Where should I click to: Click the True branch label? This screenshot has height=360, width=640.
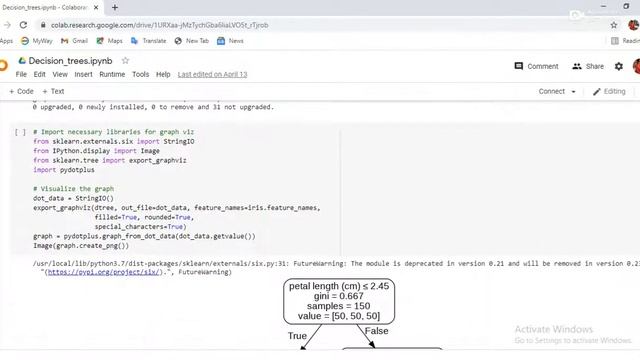[297, 336]
